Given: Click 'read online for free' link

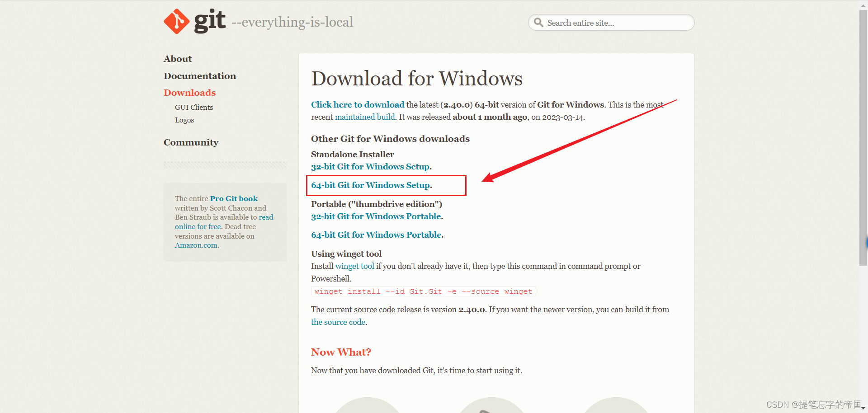Looking at the screenshot, I should [x=224, y=222].
